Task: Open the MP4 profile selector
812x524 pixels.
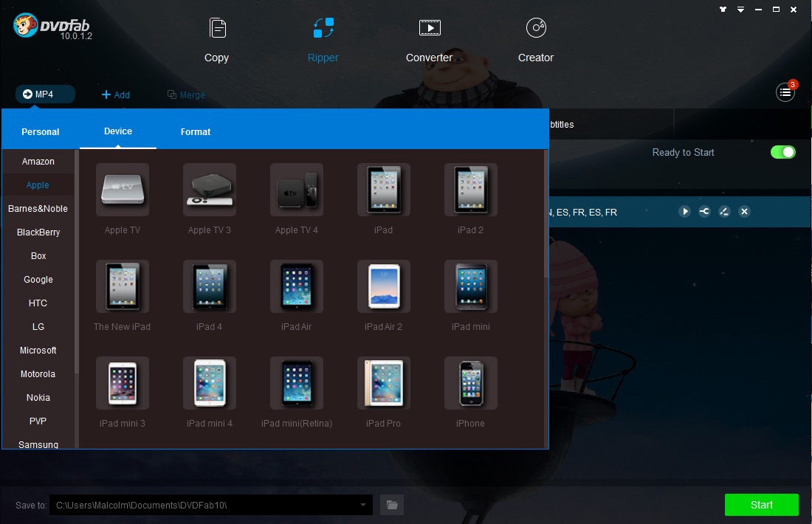Action: click(x=45, y=94)
